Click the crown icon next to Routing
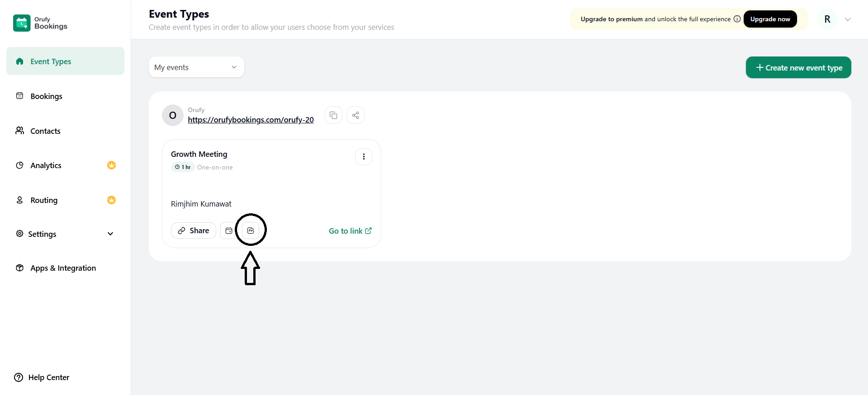 coord(111,200)
